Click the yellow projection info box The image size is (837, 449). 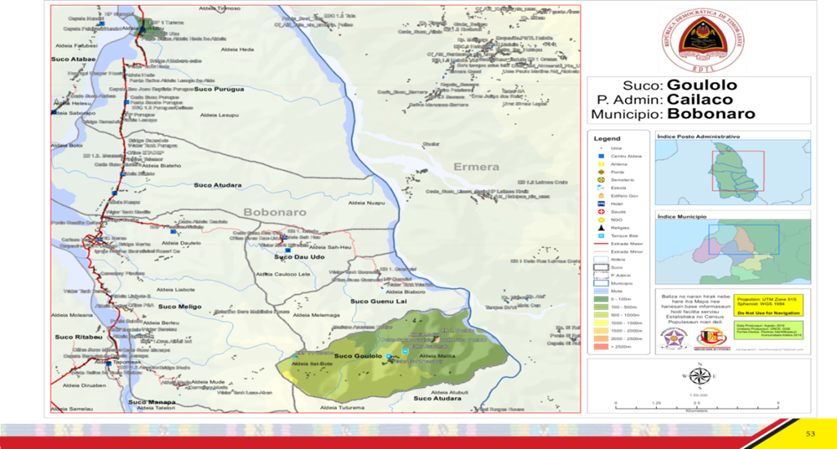coord(770,305)
